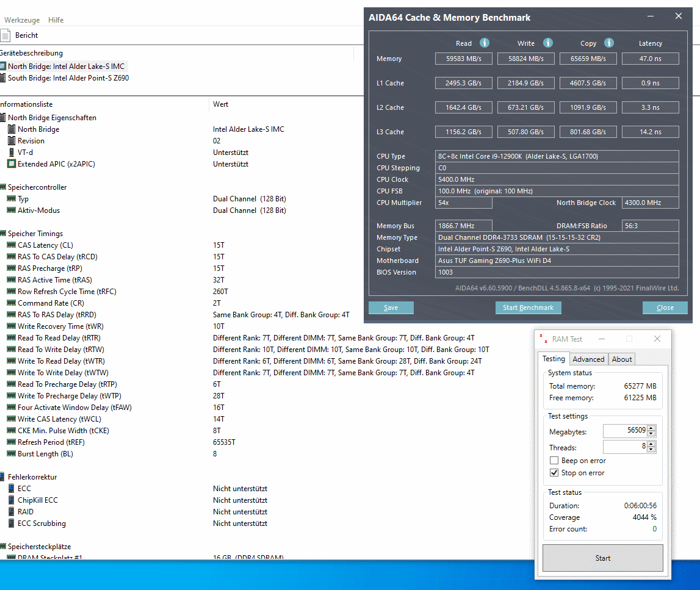Click the North Bridge Eigenschaften chip icon
Screen dimensions: 700x590
click(2, 117)
